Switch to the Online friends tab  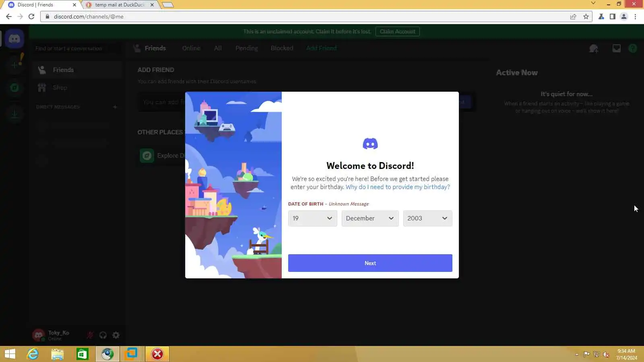pyautogui.click(x=191, y=48)
